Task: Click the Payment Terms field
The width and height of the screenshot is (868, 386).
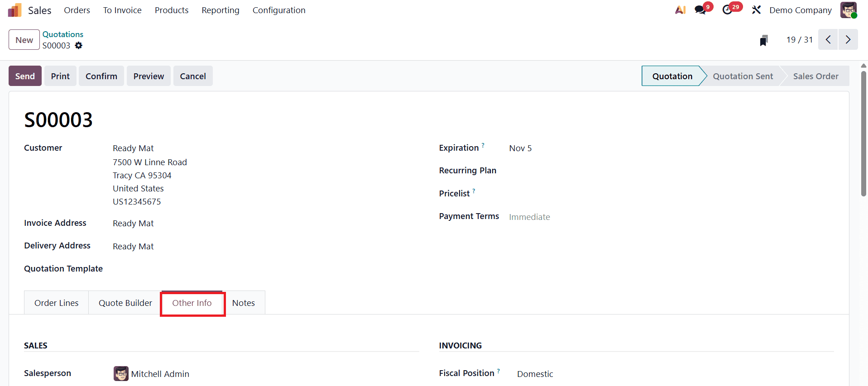Action: pos(529,217)
